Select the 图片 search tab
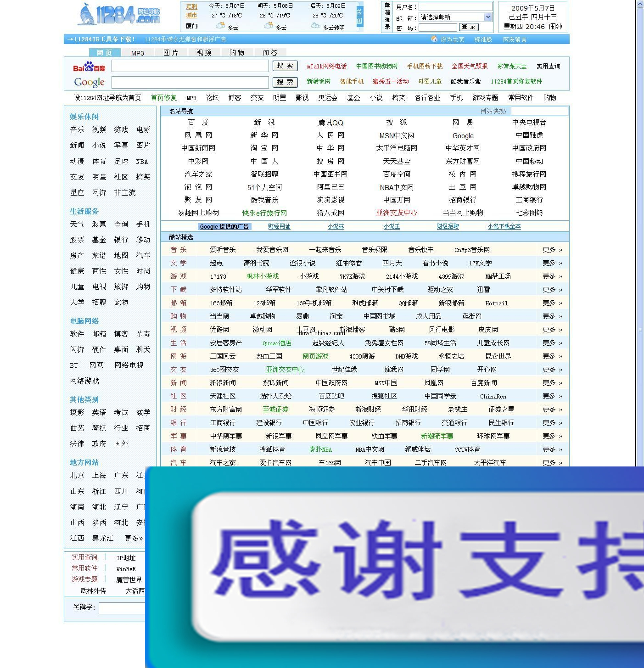This screenshot has height=668, width=644. (x=171, y=53)
